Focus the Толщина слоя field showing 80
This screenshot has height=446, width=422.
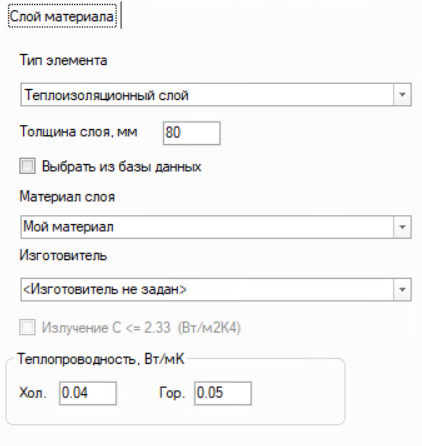(x=191, y=133)
